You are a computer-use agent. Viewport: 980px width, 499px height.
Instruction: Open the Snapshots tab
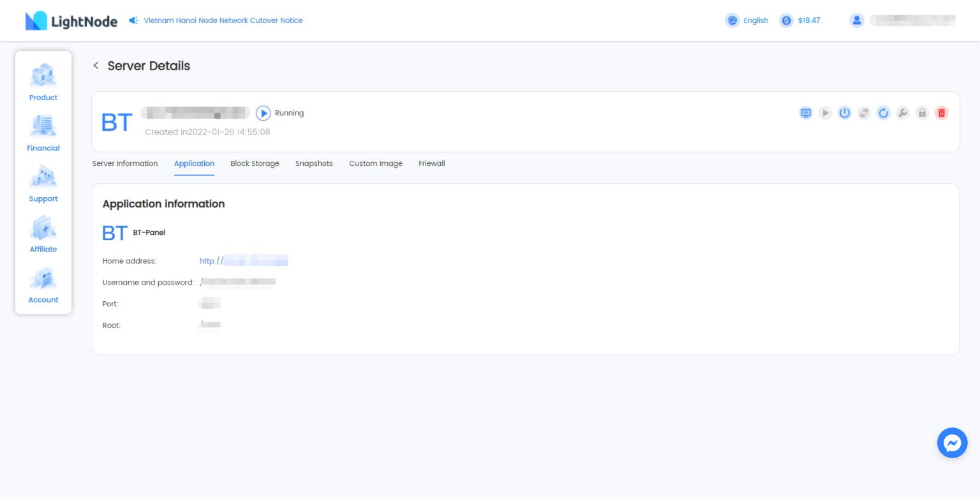click(314, 163)
